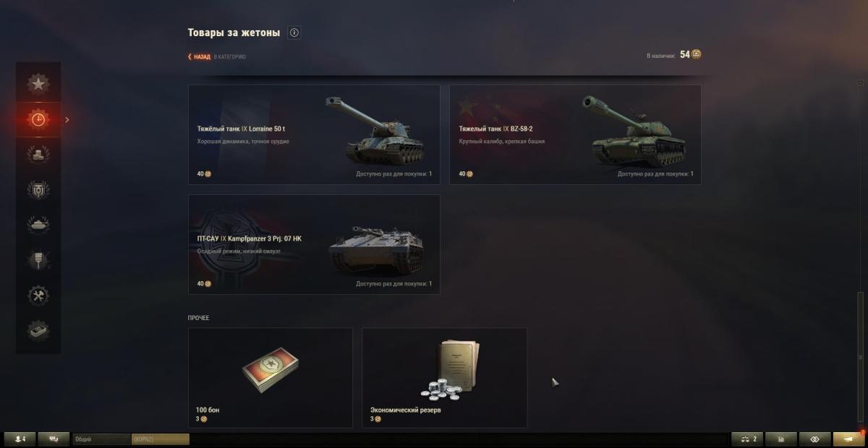Select Kampfpanzer 3 Prj. 07 HK card
This screenshot has width=868, height=448.
click(x=314, y=244)
